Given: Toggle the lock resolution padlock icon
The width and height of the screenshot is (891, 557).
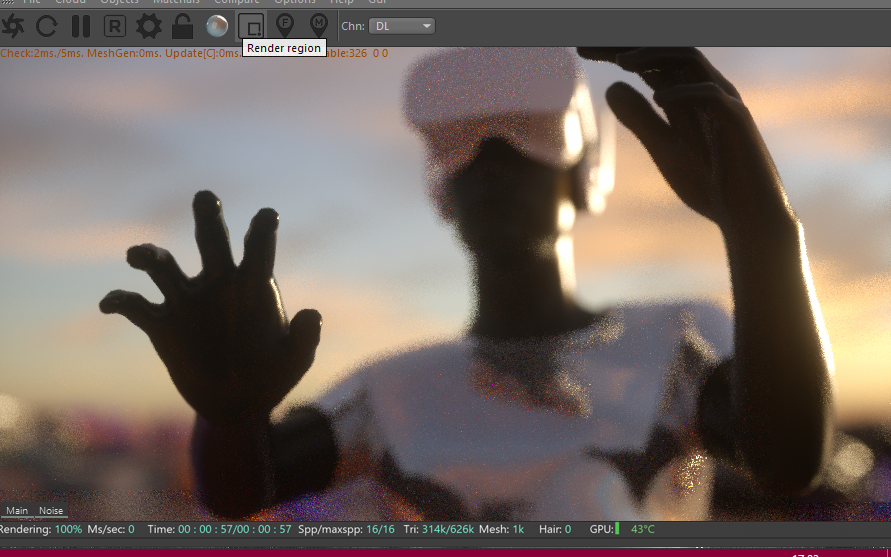Looking at the screenshot, I should click(x=182, y=26).
